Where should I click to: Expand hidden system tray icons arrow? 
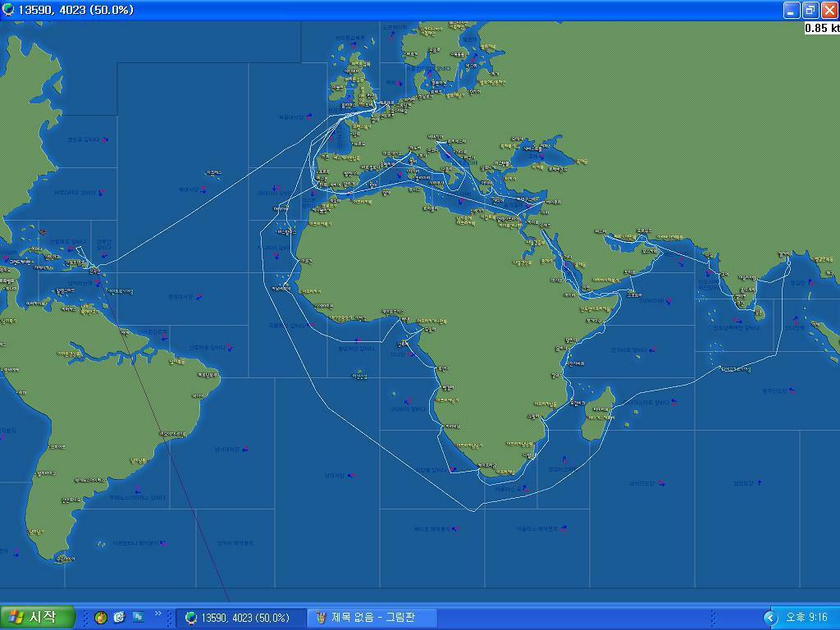point(769,617)
